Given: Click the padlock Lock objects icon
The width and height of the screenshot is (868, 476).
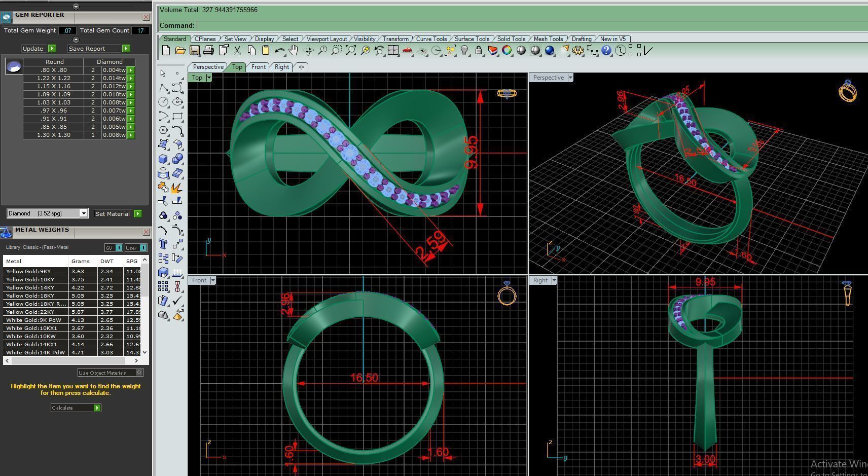Looking at the screenshot, I should click(479, 50).
